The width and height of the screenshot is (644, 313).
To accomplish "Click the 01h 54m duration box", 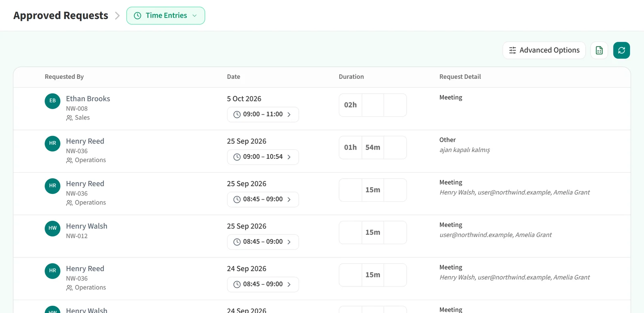I will [373, 148].
